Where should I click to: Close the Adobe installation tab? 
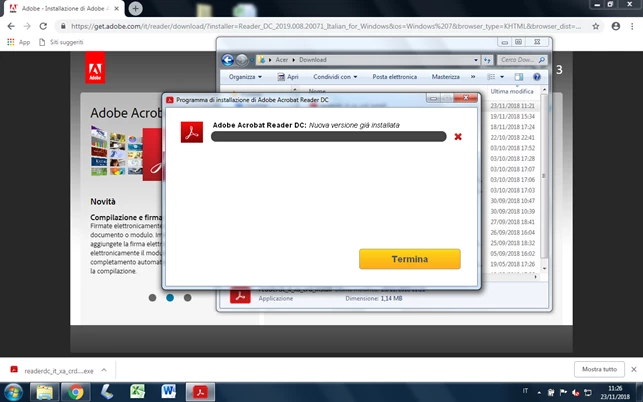tap(116, 9)
